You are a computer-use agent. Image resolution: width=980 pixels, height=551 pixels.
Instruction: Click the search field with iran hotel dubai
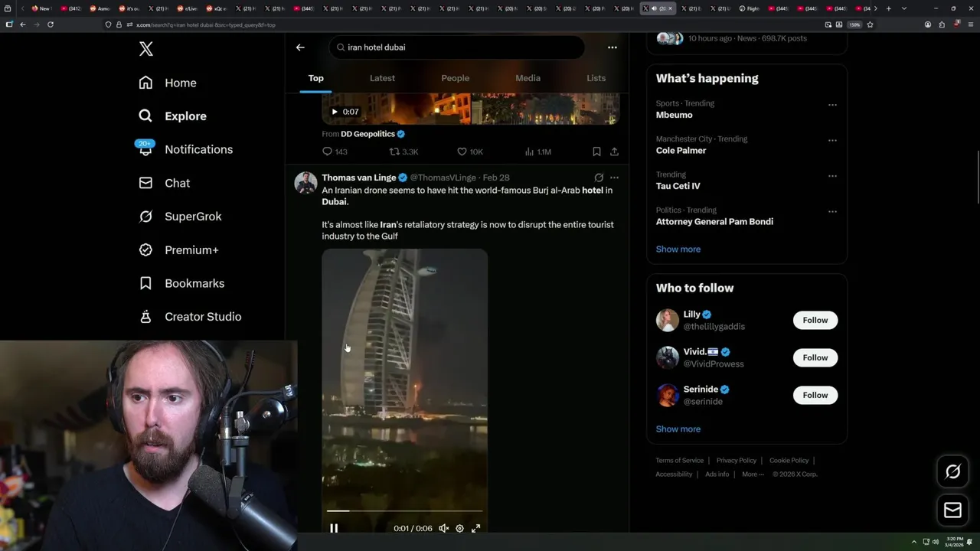point(457,47)
